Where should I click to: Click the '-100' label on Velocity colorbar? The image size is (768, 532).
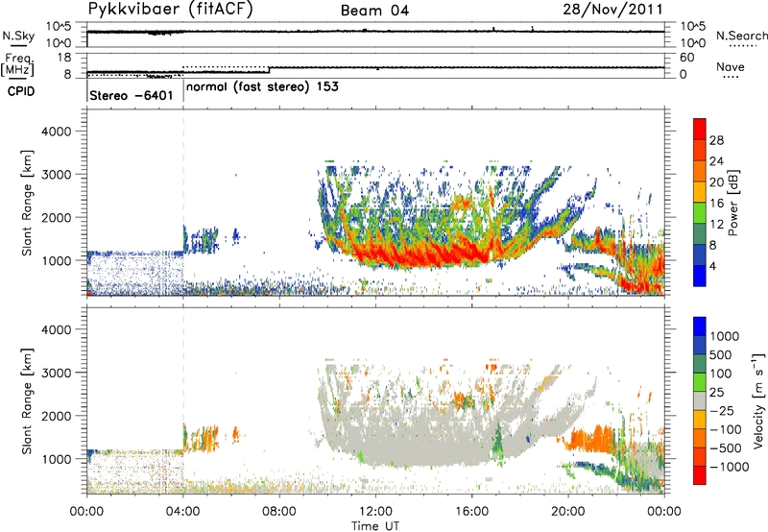726,429
